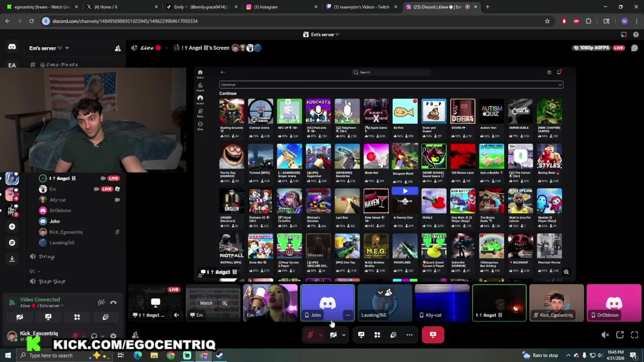Viewport: 644px width, 362px height.
Task: Invite people via the add-member icon
Action: click(x=118, y=48)
